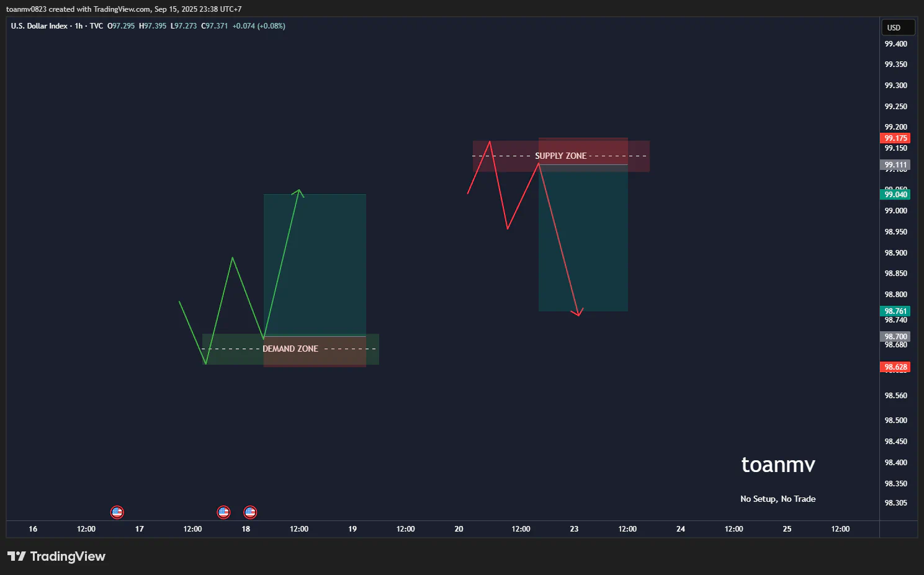Click the green 98.761 price label
Viewport: 924px width, 575px height.
tap(895, 311)
